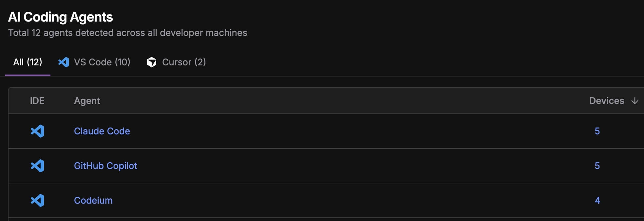
Task: Sort the table by the Devices column header
Action: [606, 101]
